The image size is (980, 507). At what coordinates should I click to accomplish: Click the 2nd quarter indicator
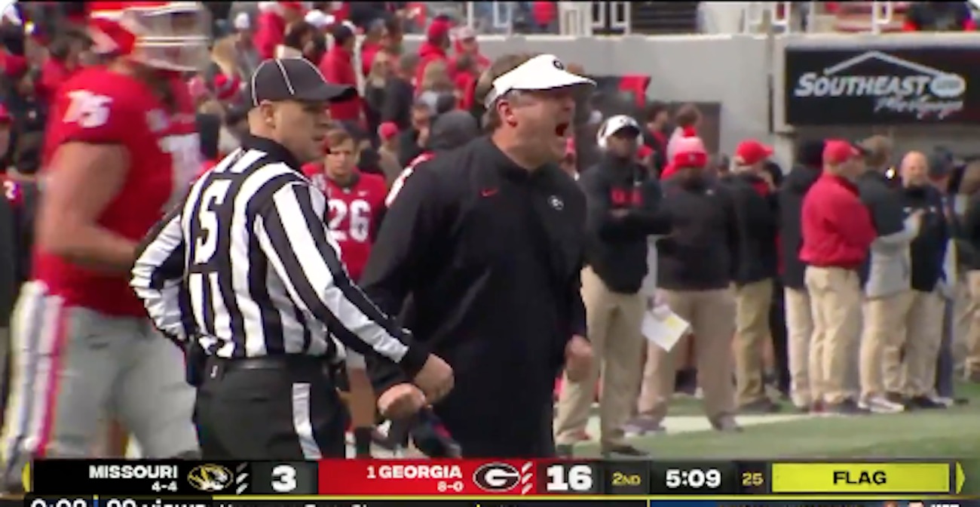(625, 478)
